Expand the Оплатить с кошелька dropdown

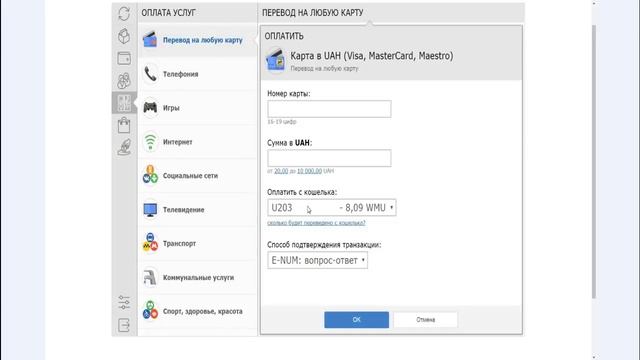coord(332,208)
